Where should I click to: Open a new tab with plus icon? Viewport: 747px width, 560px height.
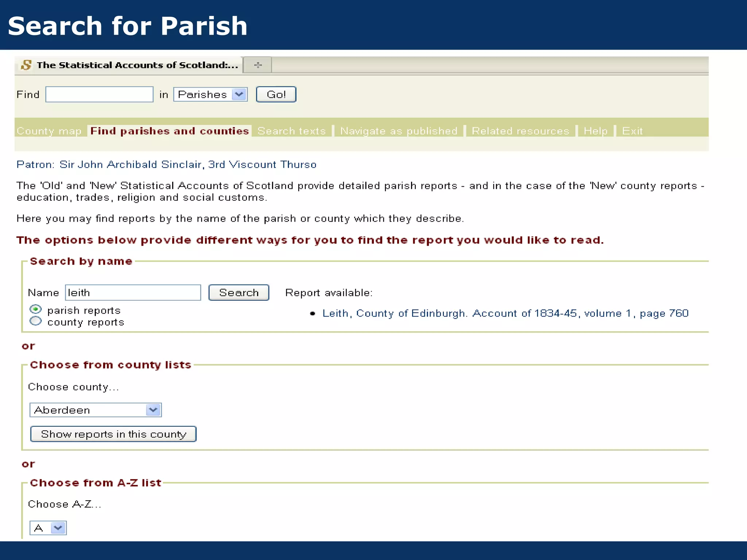(x=258, y=65)
